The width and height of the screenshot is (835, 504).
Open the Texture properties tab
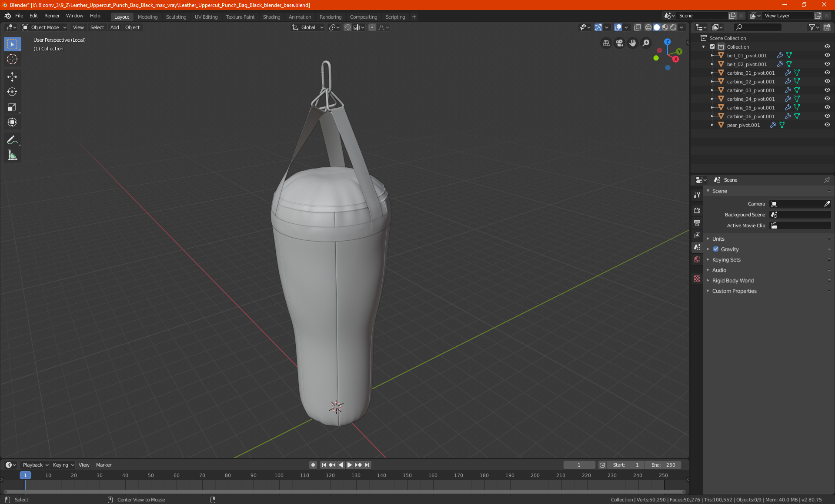697,279
